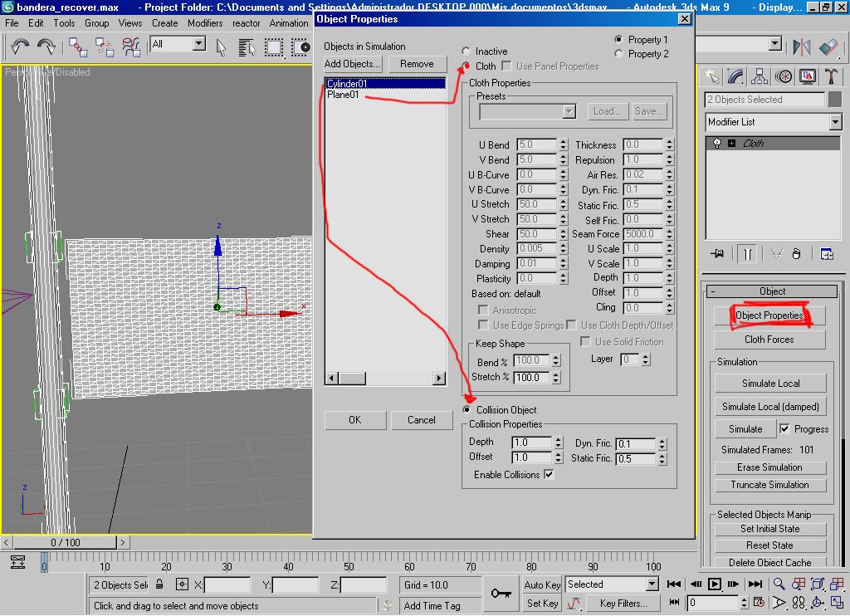Open the Animation menu
850x616 pixels.
point(289,22)
